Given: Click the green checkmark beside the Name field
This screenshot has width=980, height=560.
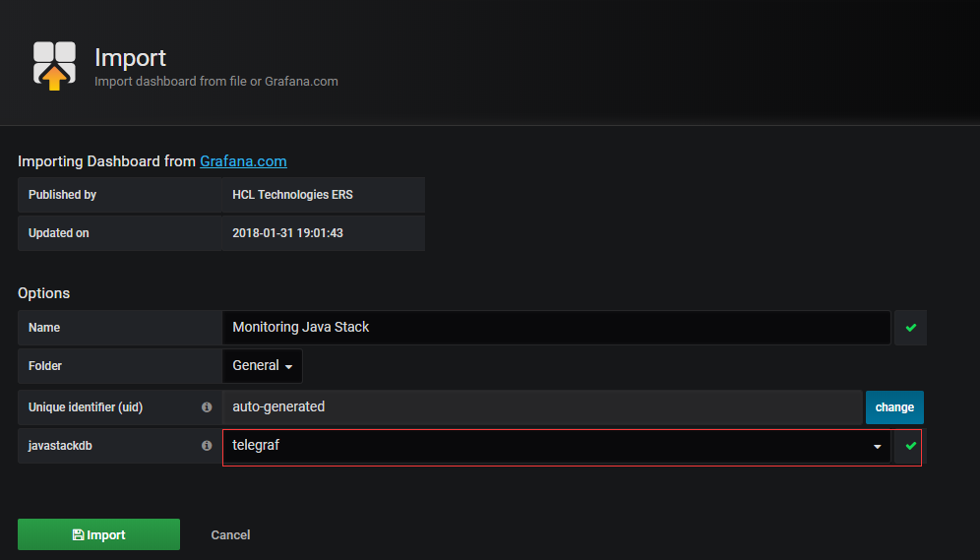Looking at the screenshot, I should (910, 328).
